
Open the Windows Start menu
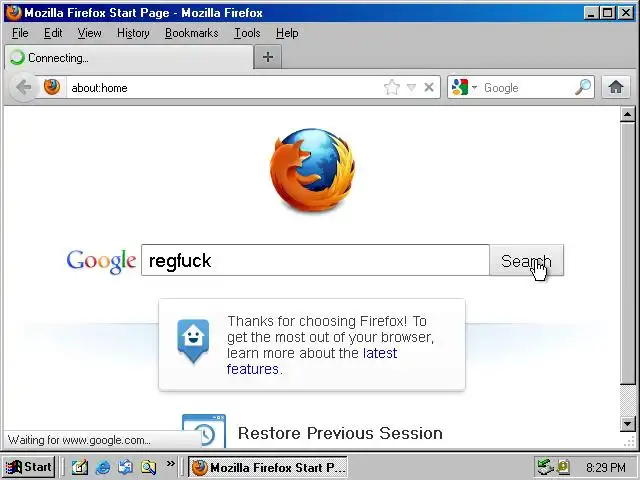tap(29, 467)
